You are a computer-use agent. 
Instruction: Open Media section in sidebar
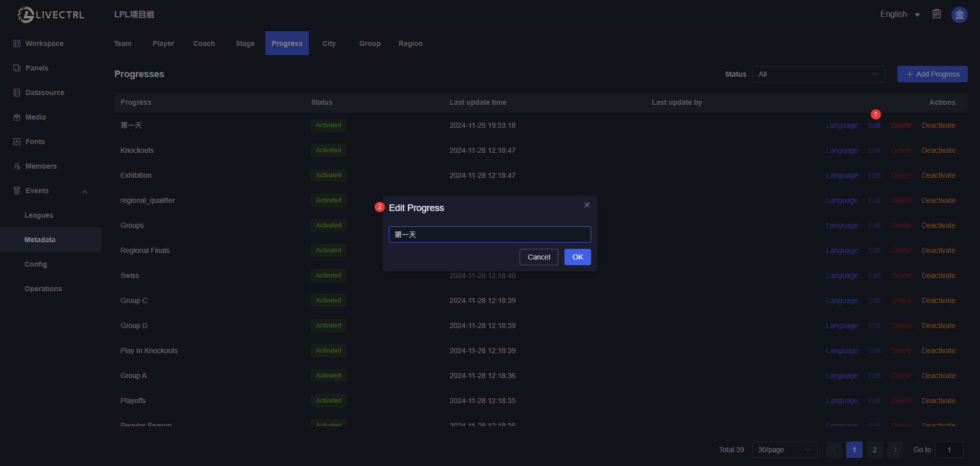point(35,117)
